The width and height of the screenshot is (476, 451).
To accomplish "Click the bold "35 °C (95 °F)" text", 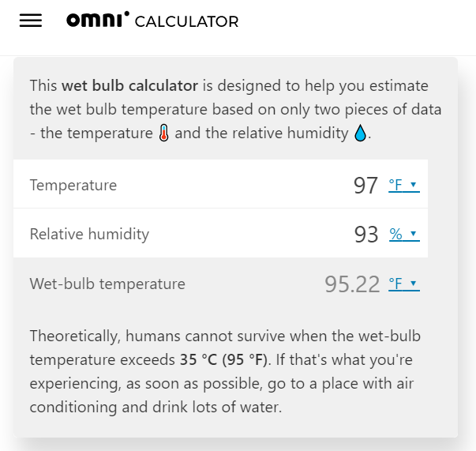I will [223, 360].
